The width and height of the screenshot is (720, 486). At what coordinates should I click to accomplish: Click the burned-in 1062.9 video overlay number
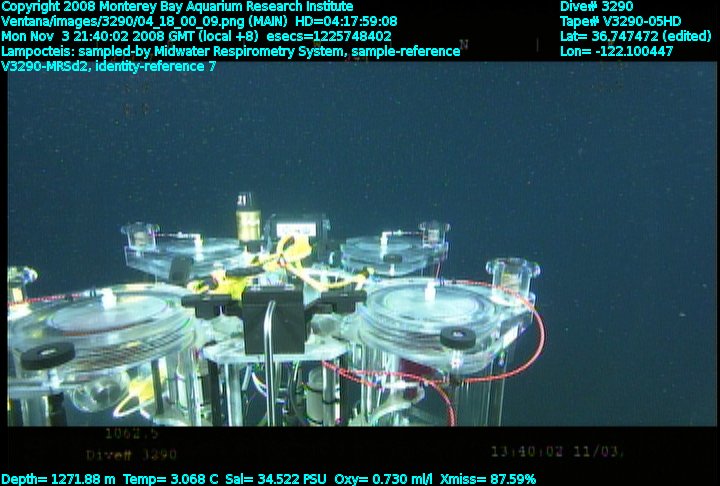pos(131,435)
